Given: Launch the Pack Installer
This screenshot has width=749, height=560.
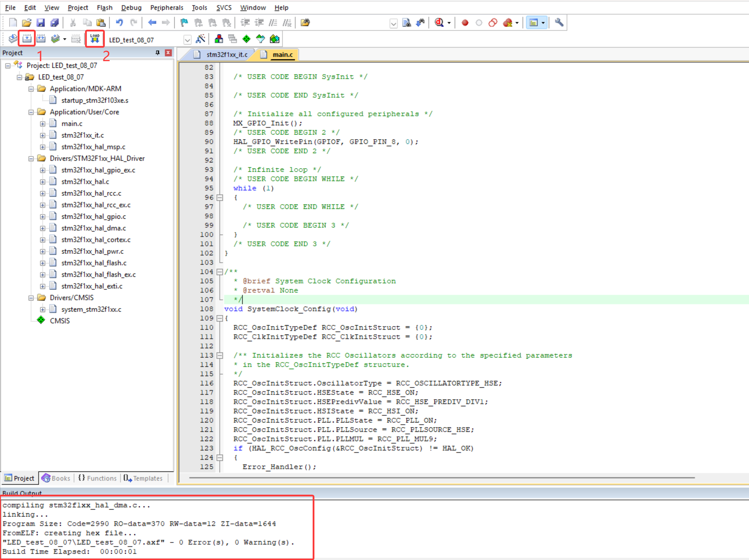Looking at the screenshot, I should coord(274,39).
